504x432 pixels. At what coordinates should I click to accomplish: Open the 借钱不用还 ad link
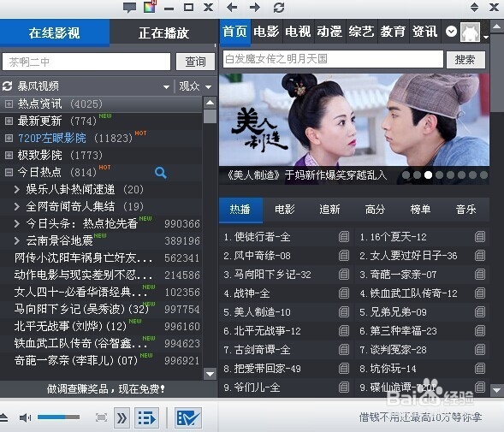[x=421, y=417]
